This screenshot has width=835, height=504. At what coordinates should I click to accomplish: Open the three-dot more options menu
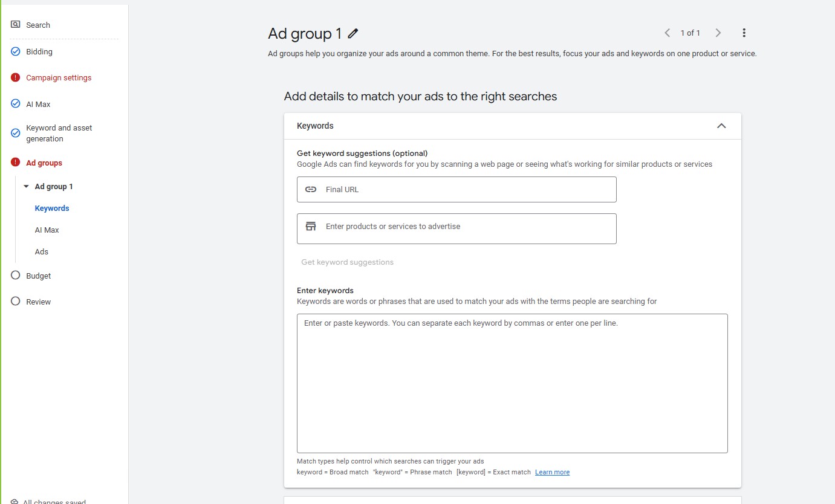tap(744, 33)
